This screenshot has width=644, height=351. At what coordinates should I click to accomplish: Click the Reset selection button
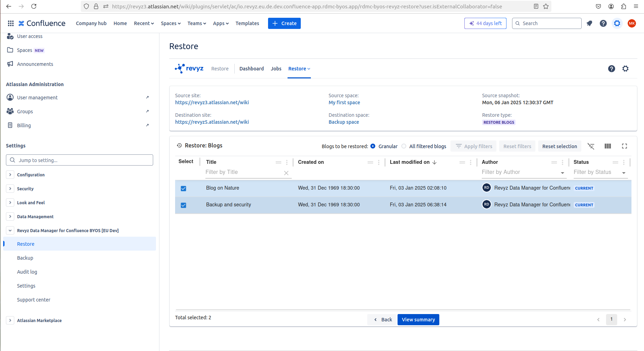(559, 146)
